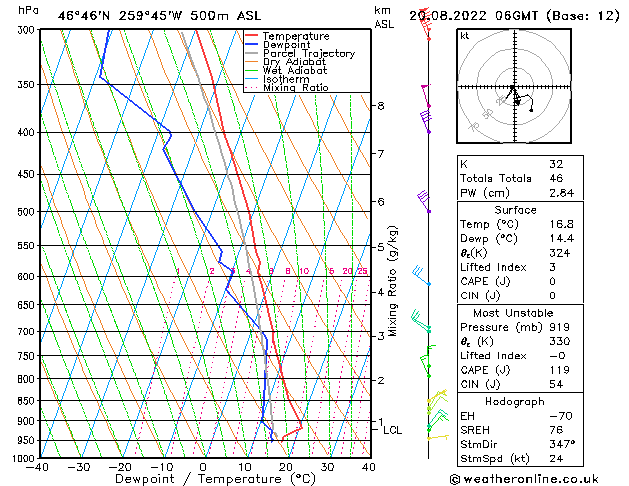Click the surface theta-e value 324

click(x=560, y=253)
